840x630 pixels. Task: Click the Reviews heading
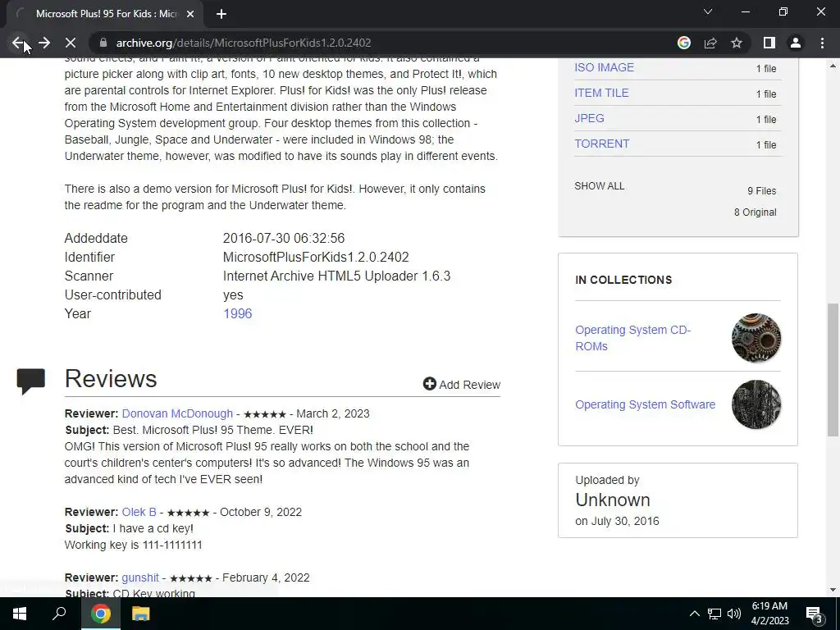pos(111,379)
